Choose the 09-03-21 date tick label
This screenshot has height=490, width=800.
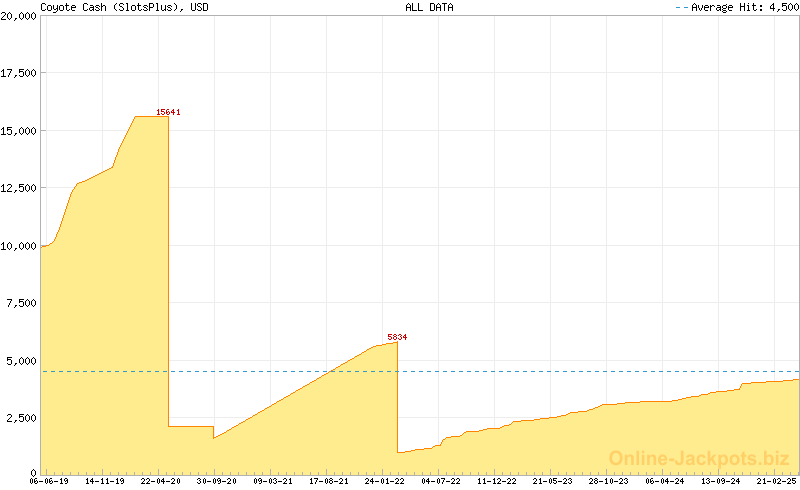coord(273,481)
